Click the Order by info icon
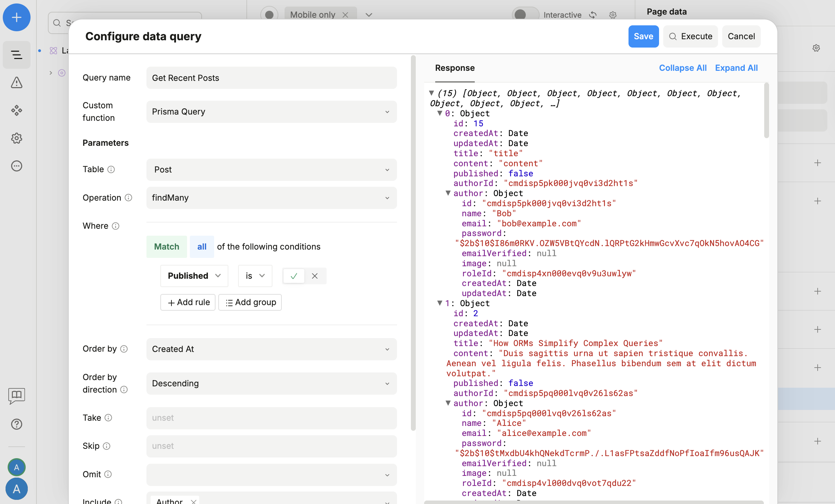Viewport: 835px width, 504px height. tap(124, 349)
